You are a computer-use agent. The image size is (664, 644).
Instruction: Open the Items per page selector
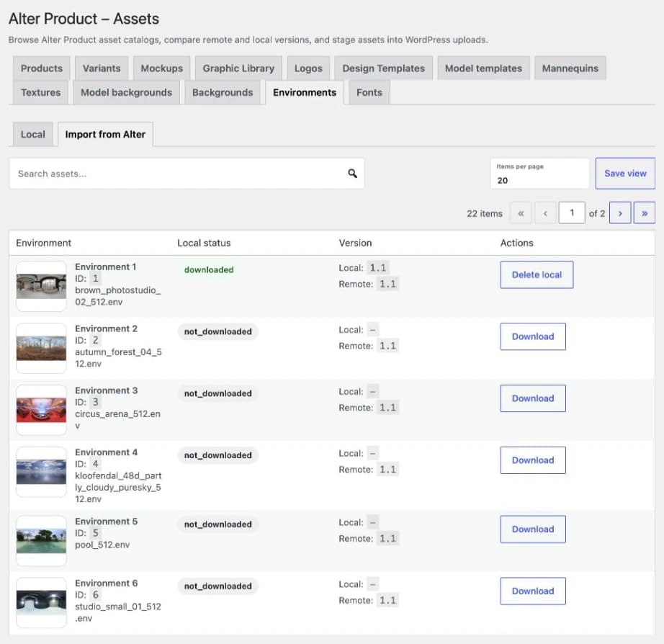(x=539, y=174)
